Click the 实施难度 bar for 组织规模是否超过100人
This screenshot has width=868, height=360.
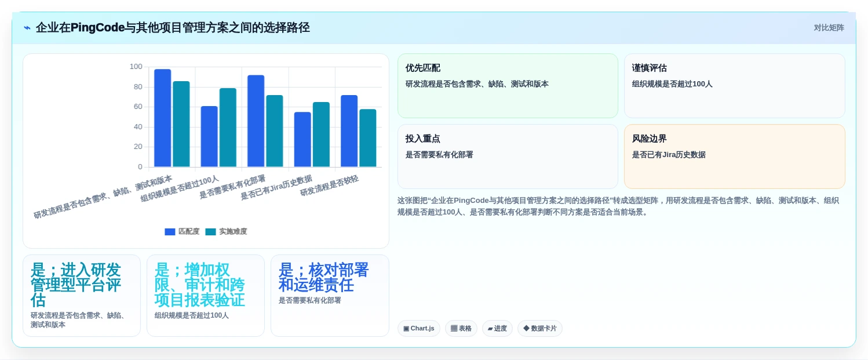tap(228, 128)
